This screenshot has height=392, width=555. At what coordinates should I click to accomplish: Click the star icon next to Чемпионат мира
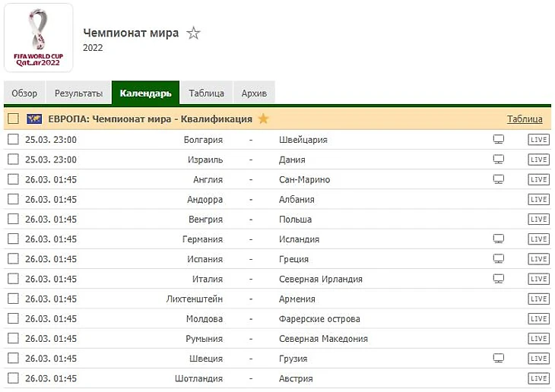click(x=194, y=33)
